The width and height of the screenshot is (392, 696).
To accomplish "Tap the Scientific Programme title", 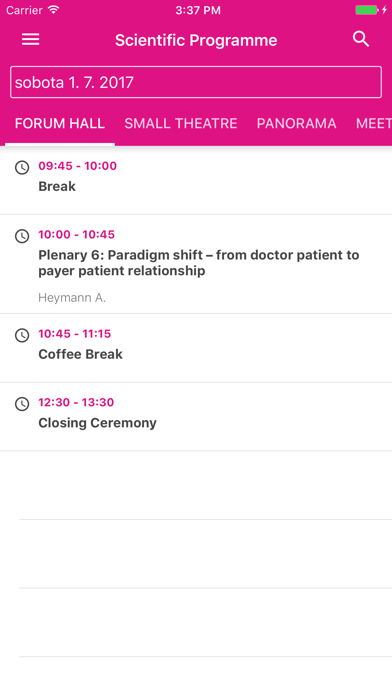I will 196,40.
